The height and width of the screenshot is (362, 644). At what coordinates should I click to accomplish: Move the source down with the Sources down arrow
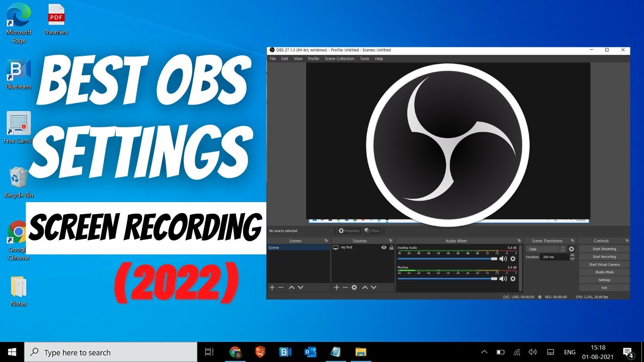[x=374, y=287]
